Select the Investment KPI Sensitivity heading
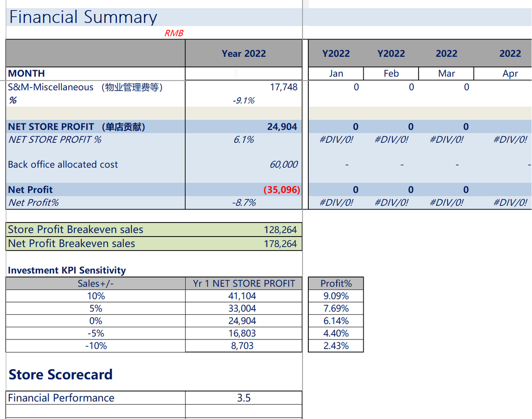Viewport: 532px width, 419px height. (x=67, y=270)
